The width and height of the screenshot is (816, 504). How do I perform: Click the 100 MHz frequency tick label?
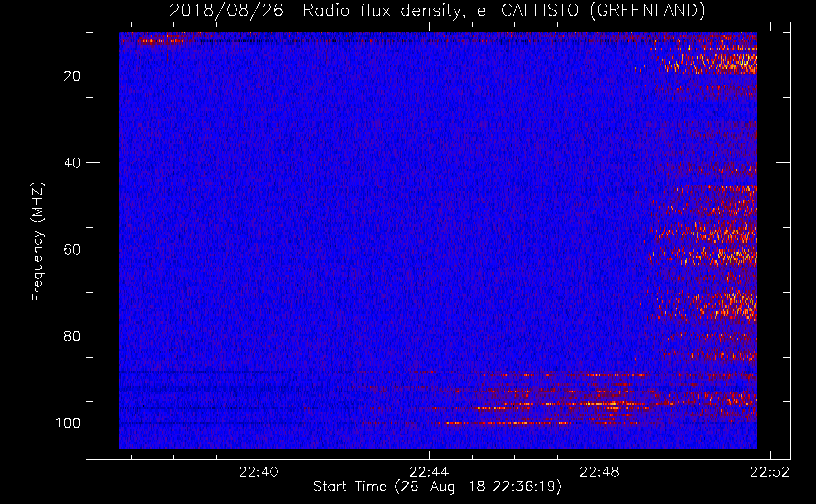point(68,423)
